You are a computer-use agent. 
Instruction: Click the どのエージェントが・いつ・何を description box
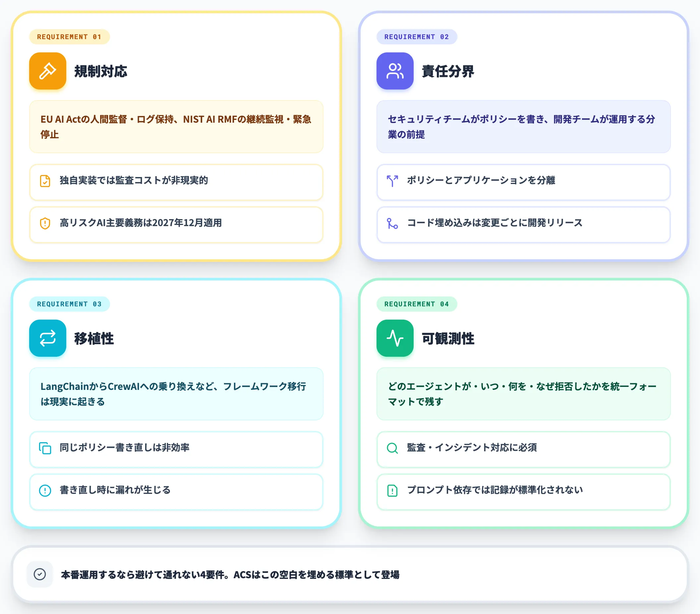[524, 394]
